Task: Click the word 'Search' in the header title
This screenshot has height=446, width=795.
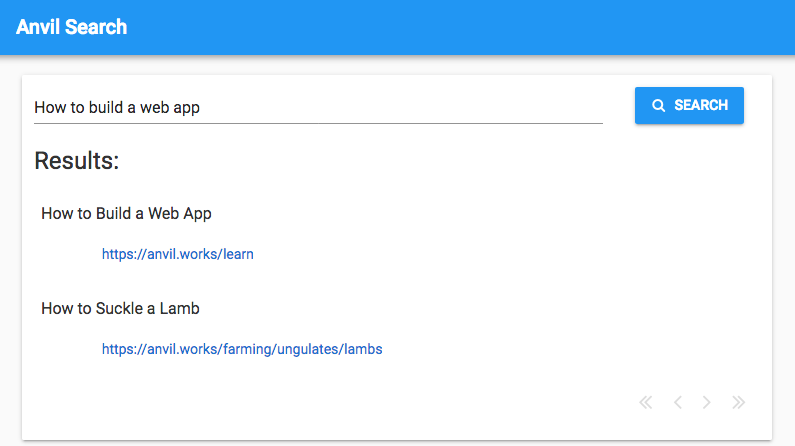Action: [x=96, y=27]
